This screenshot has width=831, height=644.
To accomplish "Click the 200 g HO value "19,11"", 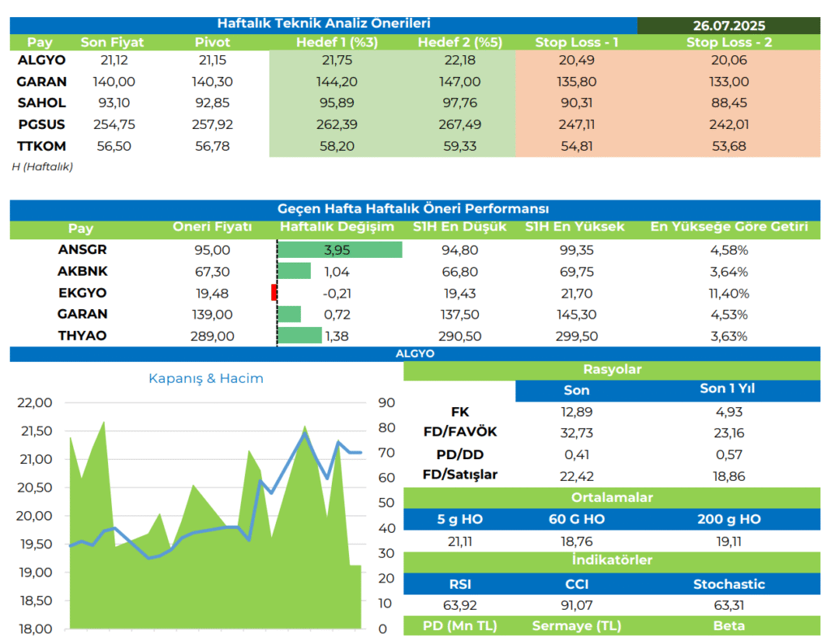I will [729, 542].
